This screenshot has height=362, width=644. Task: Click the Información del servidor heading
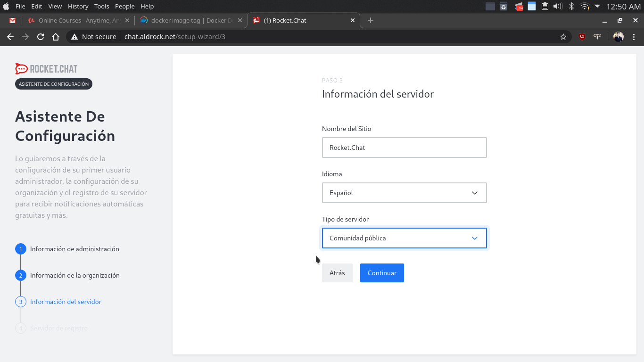coord(378,94)
